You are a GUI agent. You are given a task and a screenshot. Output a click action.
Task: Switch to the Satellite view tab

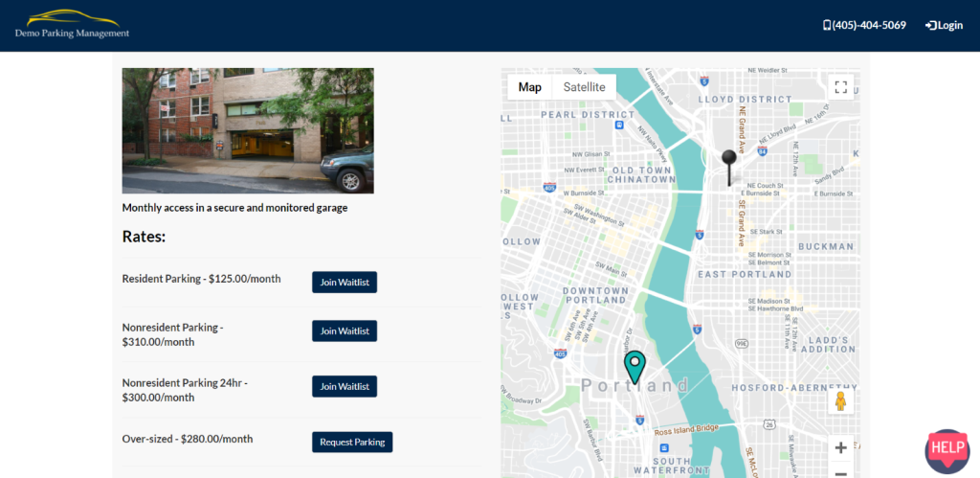[584, 87]
